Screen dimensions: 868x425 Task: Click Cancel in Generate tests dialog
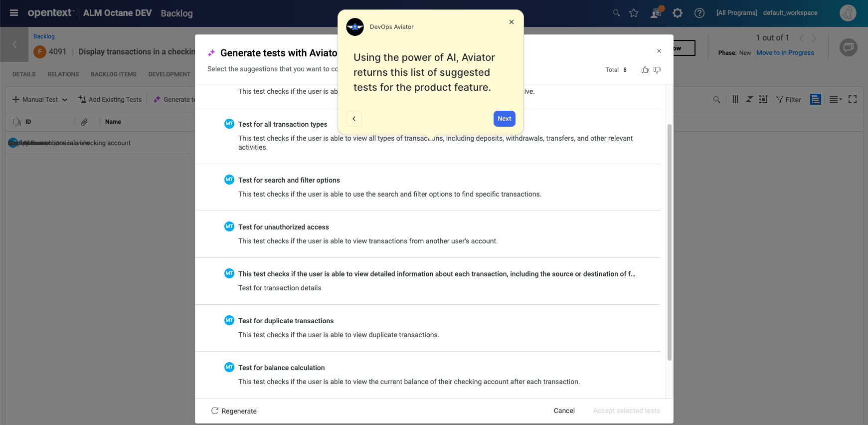[x=564, y=411]
